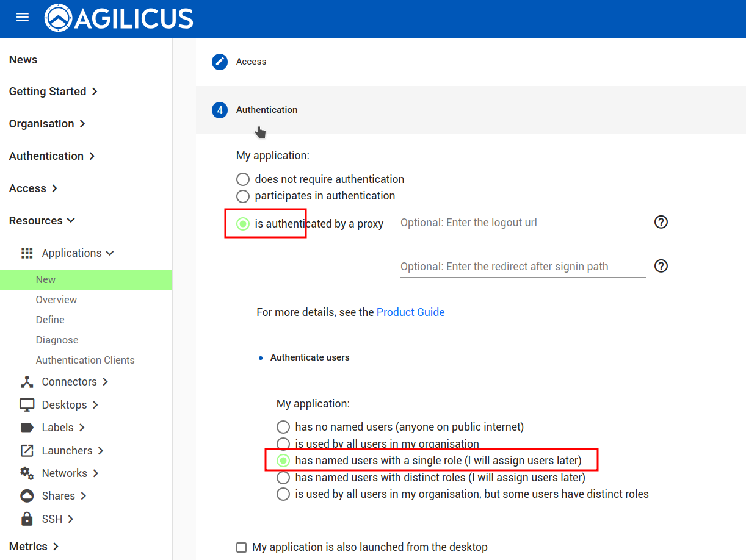Enable 'also launched from the desktop' checkbox

pos(242,547)
